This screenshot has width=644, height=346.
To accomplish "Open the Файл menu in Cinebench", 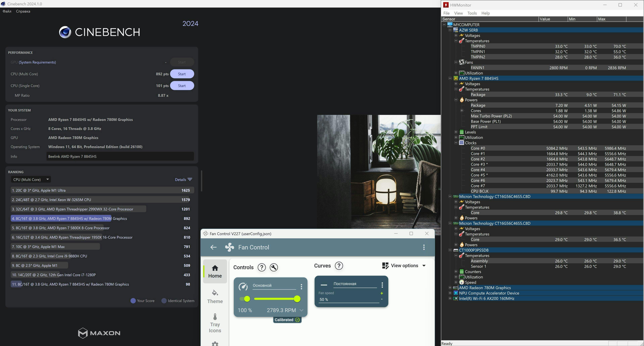I will pos(7,11).
